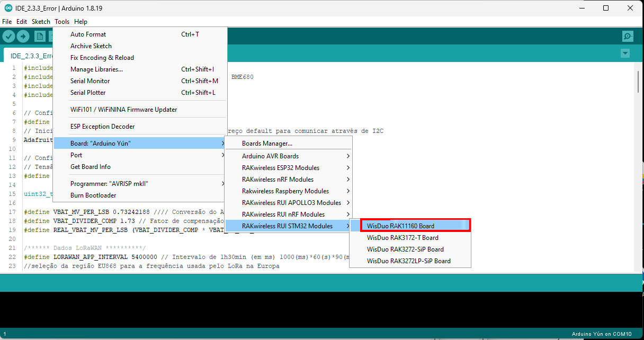Click the Upload arrow toolbar icon
Screen dimensions: 644x340
[x=23, y=36]
